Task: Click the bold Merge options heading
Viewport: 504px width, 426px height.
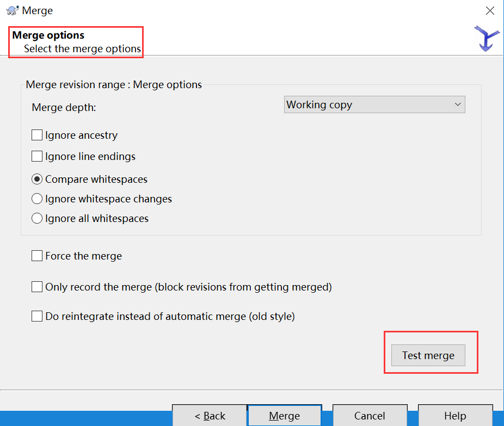Action: click(48, 35)
